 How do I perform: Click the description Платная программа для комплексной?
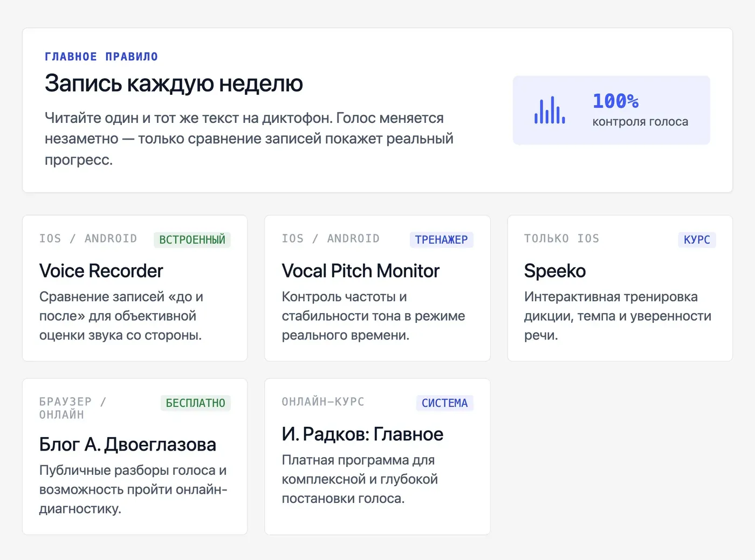[x=360, y=480]
